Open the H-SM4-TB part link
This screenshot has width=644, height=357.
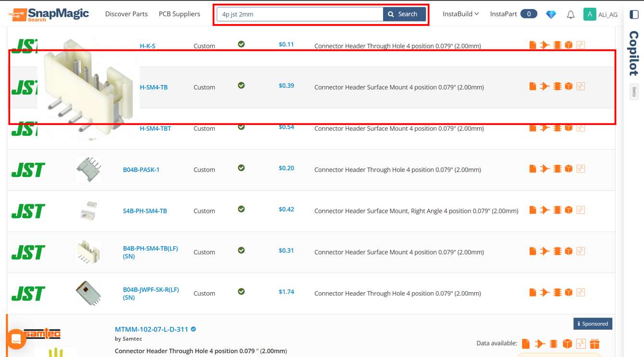coord(154,87)
